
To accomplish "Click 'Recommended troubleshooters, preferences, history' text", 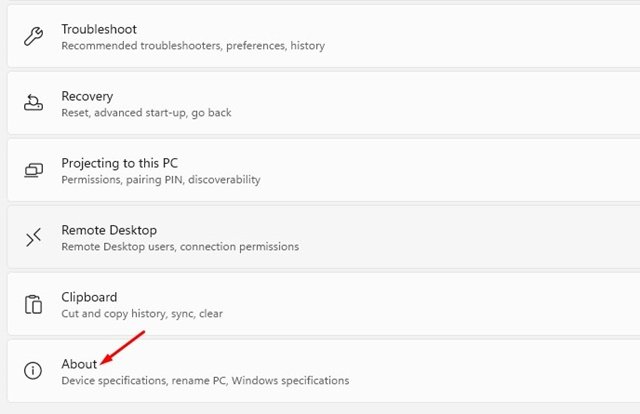I will tap(193, 46).
